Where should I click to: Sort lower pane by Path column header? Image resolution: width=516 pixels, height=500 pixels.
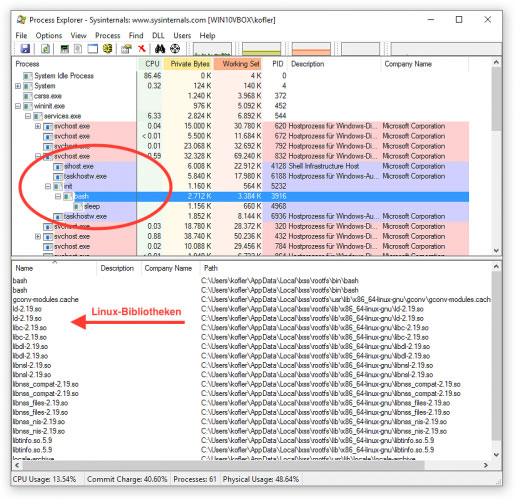coord(345,268)
